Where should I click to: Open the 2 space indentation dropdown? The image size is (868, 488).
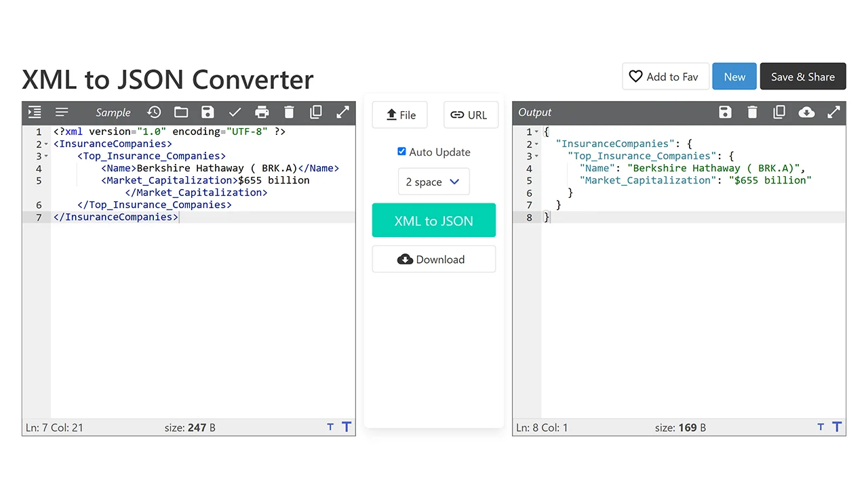[433, 182]
